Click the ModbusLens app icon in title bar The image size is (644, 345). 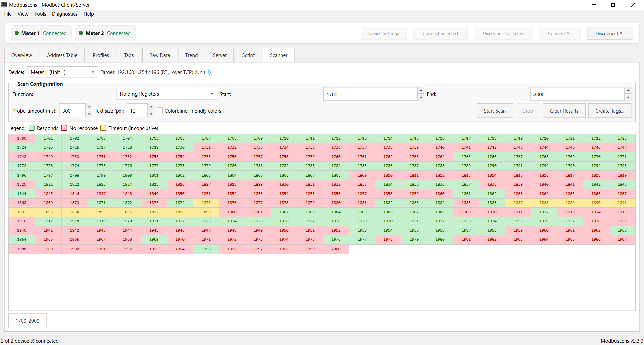tap(4, 5)
